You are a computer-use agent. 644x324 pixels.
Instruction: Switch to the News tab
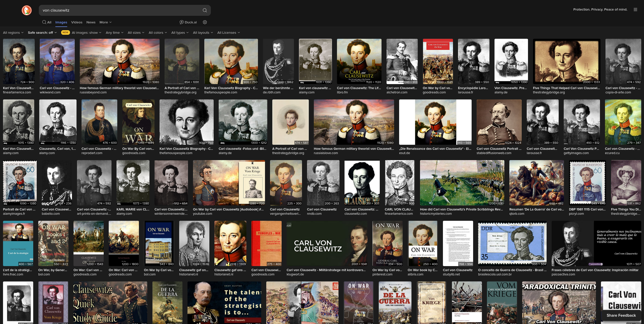click(91, 22)
